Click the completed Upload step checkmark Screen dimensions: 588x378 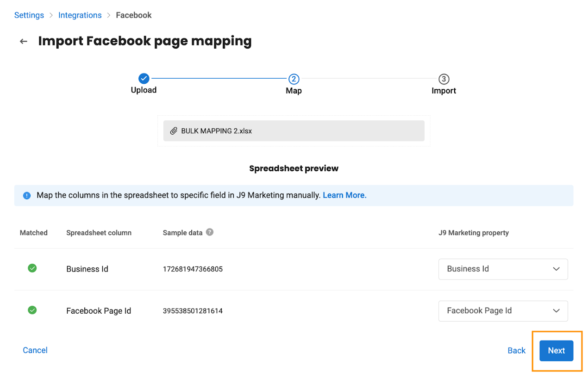click(x=144, y=78)
